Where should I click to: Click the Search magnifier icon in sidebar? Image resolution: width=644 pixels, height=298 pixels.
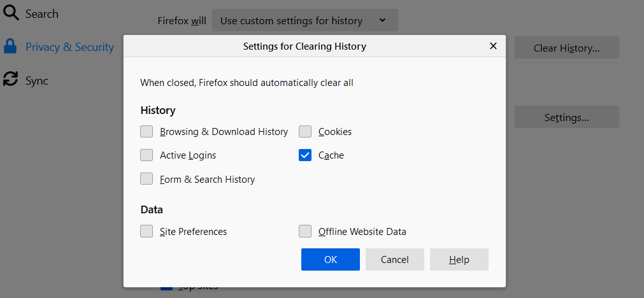tap(11, 13)
